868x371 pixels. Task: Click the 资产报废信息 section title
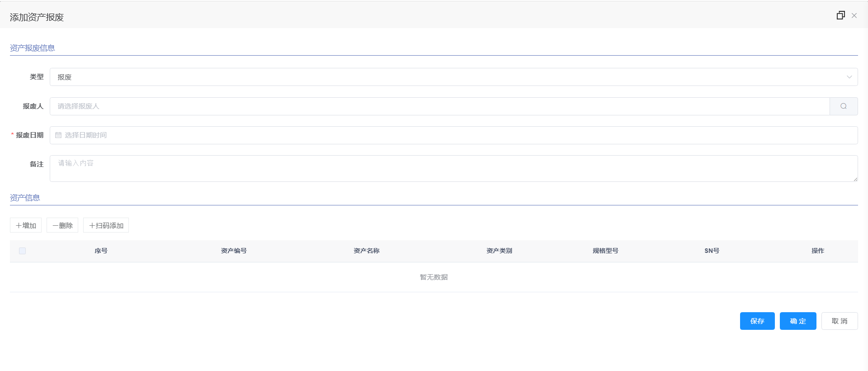[33, 48]
